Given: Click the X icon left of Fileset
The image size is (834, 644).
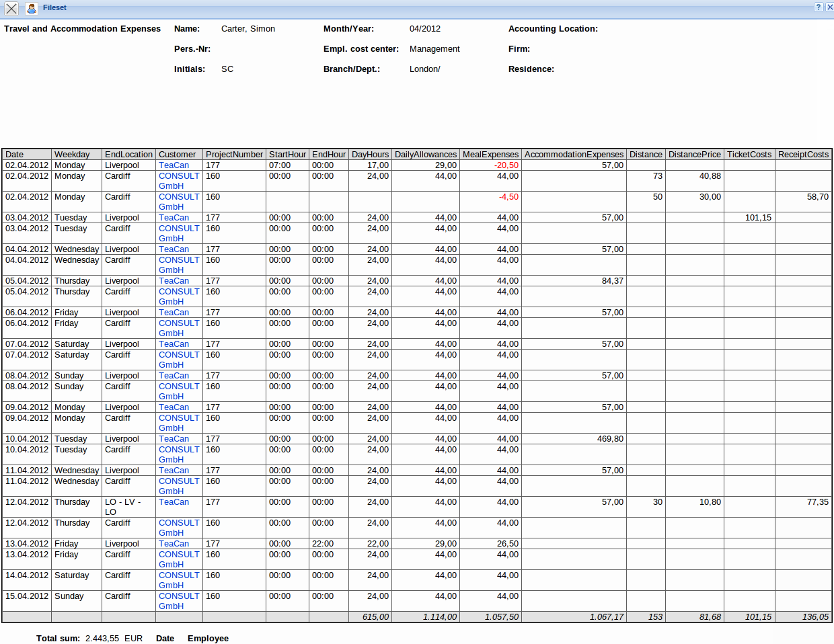Looking at the screenshot, I should (x=11, y=9).
